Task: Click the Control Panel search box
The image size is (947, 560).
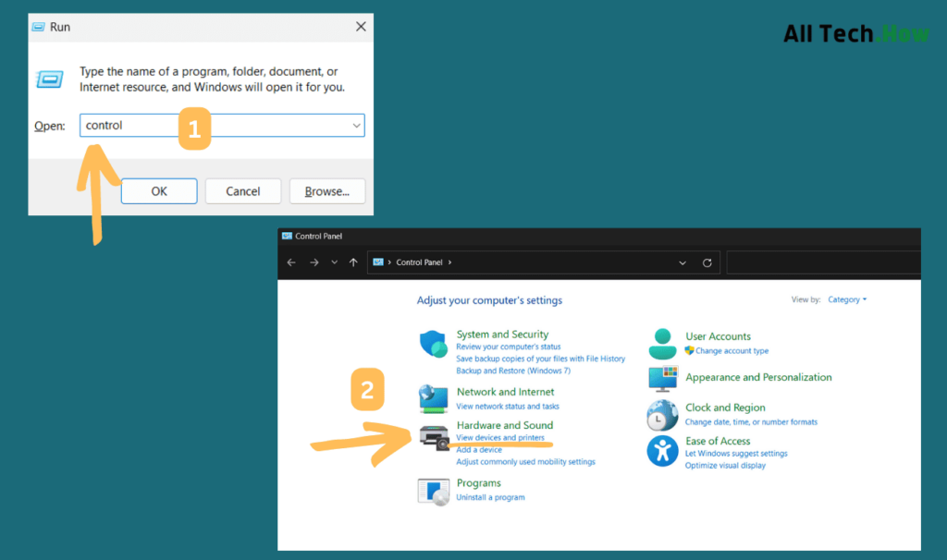Action: (823, 262)
